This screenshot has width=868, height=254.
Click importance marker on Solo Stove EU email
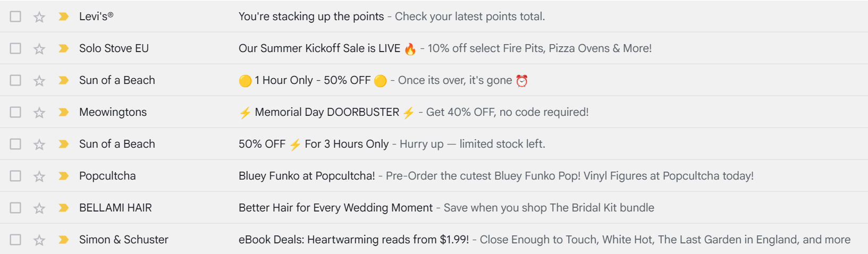coord(64,48)
